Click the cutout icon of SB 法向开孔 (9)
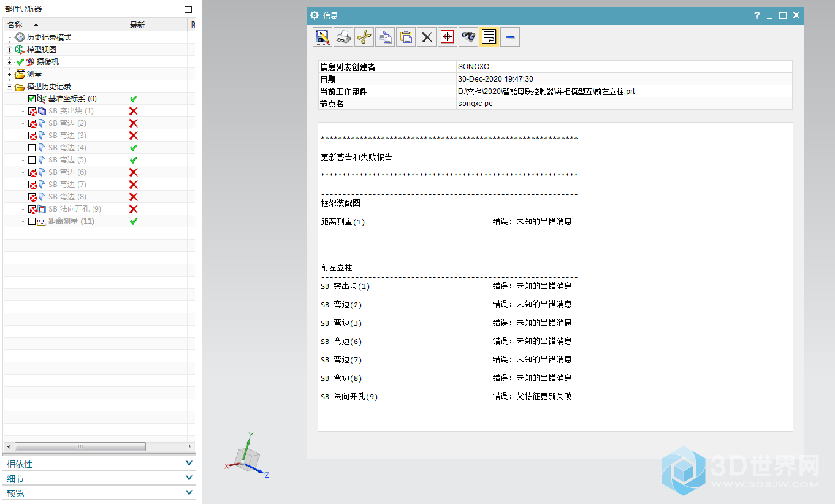The image size is (835, 504). pos(42,209)
